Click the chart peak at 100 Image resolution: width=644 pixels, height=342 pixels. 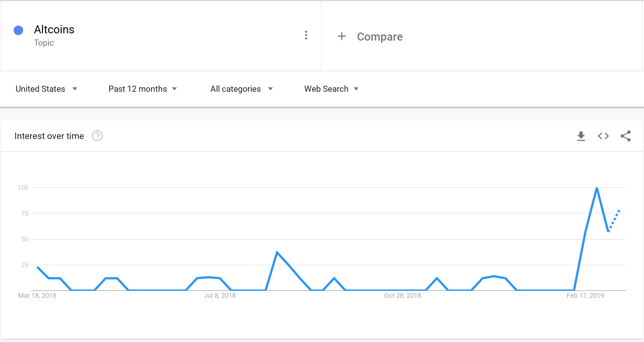point(597,188)
